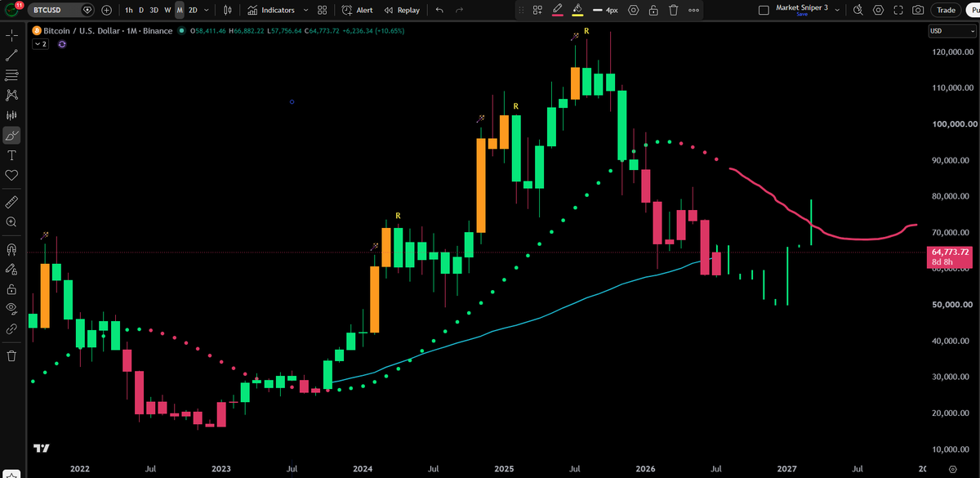Screen dimensions: 980x478
Task: Click the purple indicator refresh icon
Action: pos(61,44)
